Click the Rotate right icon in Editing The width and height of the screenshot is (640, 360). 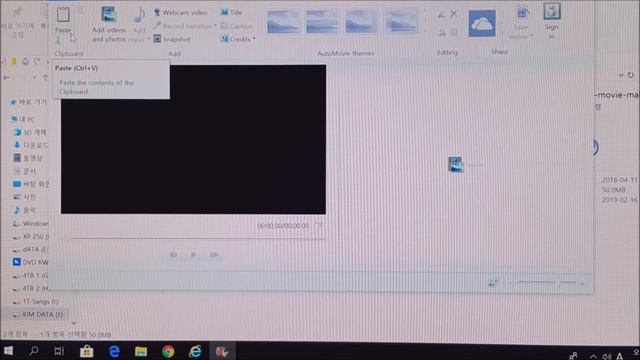(442, 33)
